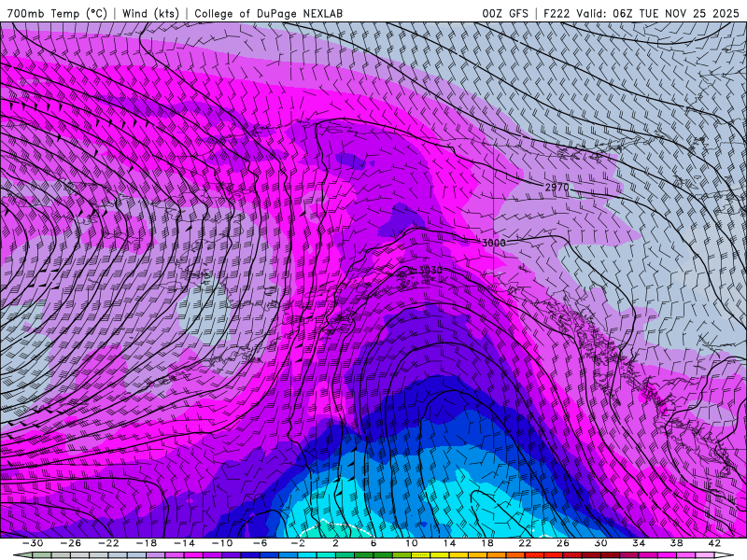Screen dimensions: 747x560
Task: Click the 3000 height contour label
Action: pyautogui.click(x=494, y=243)
